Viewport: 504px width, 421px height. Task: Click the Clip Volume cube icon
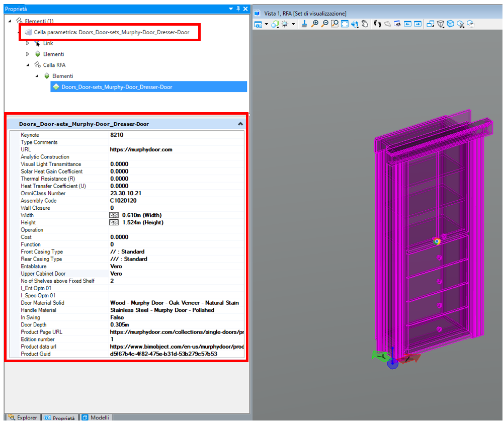pyautogui.click(x=451, y=24)
